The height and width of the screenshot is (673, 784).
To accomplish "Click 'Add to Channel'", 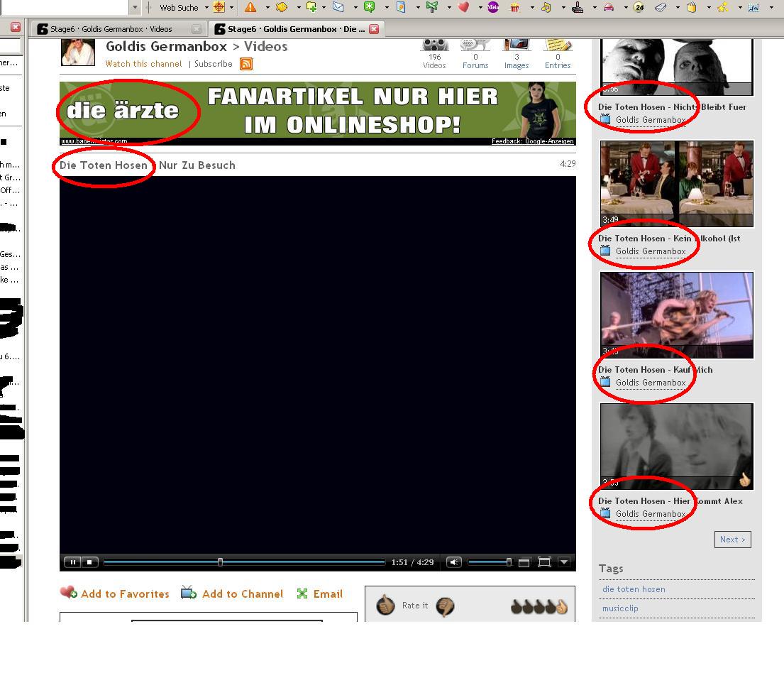I will pos(232,593).
